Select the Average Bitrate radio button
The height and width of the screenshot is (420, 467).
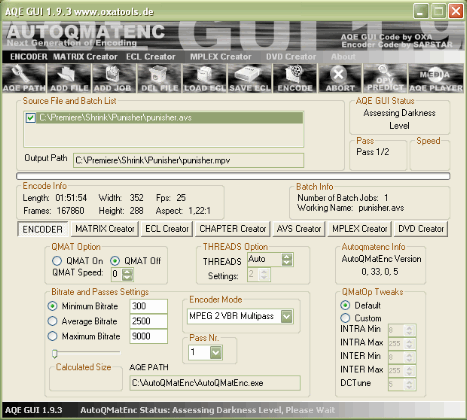tap(52, 321)
